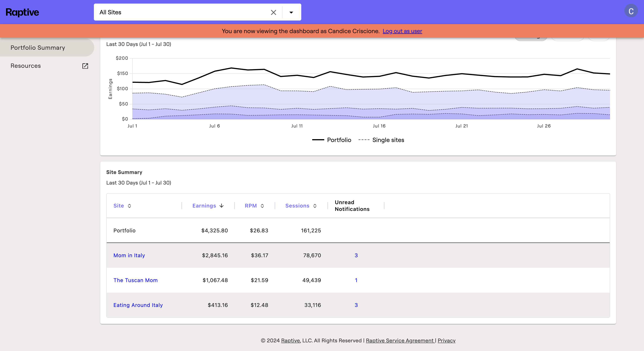
Task: Click the Jul 16 axis label
Action: coord(379,126)
